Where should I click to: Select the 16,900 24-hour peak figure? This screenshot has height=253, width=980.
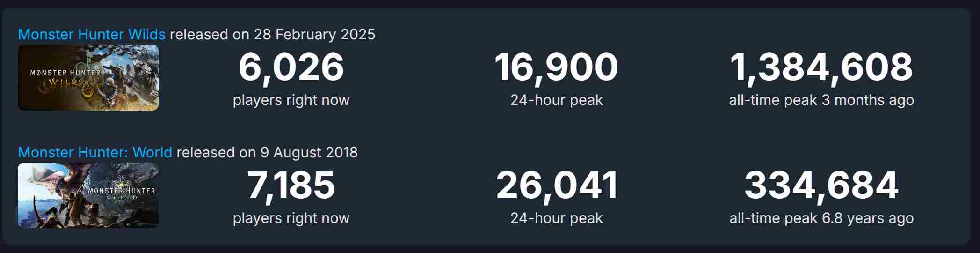[556, 67]
